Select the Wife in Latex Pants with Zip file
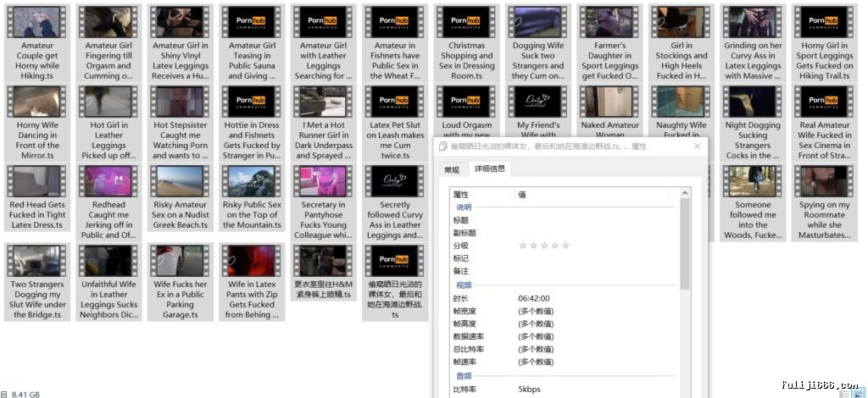868x398 pixels. tap(252, 282)
